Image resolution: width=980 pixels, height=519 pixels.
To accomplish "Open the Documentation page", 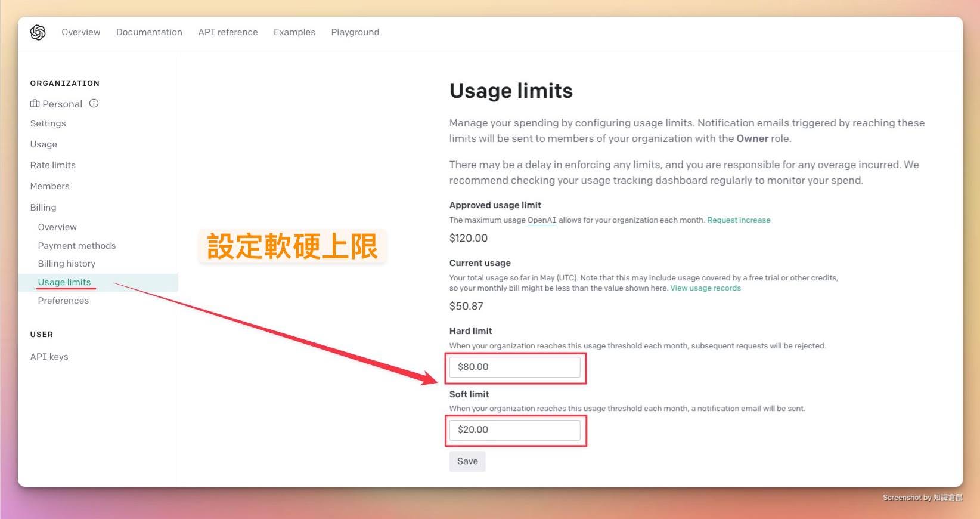I will pos(149,32).
